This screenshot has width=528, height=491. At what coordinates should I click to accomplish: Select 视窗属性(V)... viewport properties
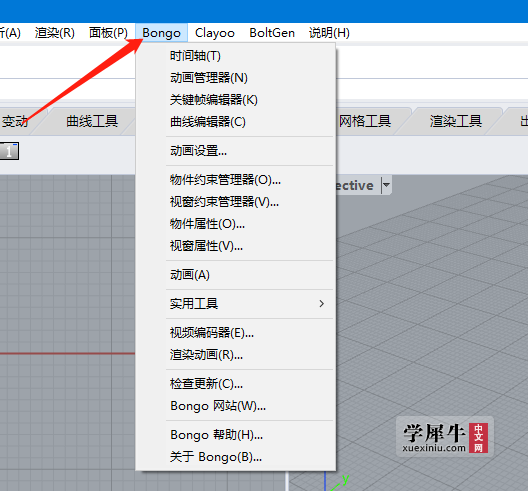pyautogui.click(x=236, y=246)
